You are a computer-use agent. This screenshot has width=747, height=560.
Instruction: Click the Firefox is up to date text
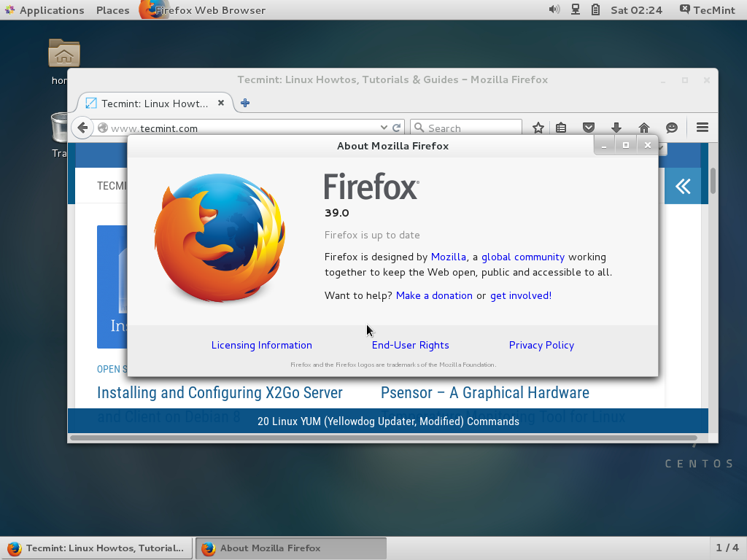372,235
